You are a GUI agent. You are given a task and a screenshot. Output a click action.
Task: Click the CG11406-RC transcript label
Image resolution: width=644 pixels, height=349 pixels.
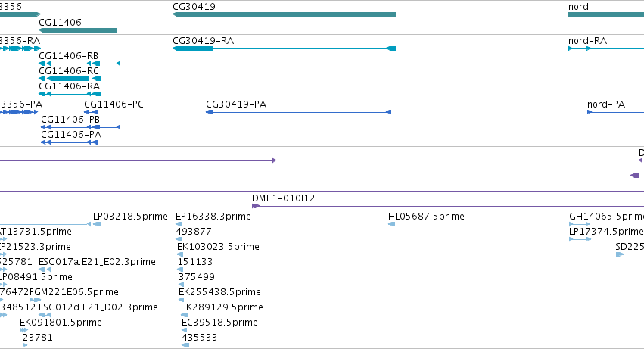[69, 70]
